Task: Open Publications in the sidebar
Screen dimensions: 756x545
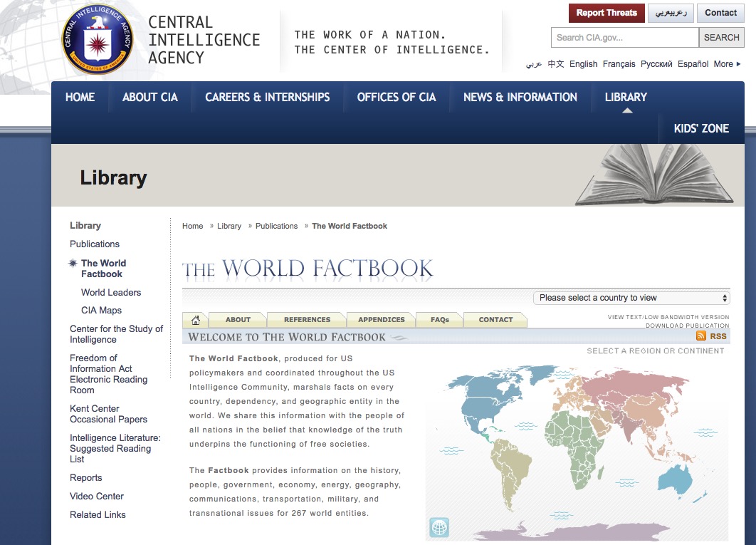Action: (x=95, y=244)
